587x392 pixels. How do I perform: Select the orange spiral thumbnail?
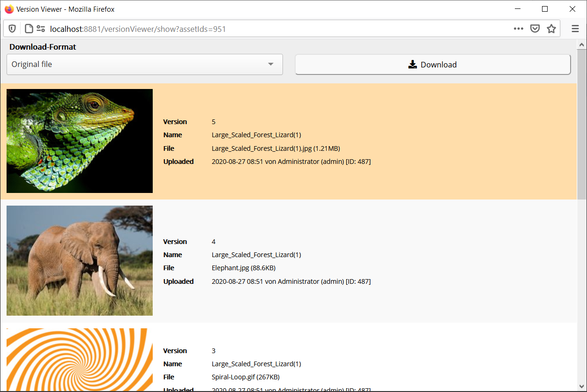80,360
